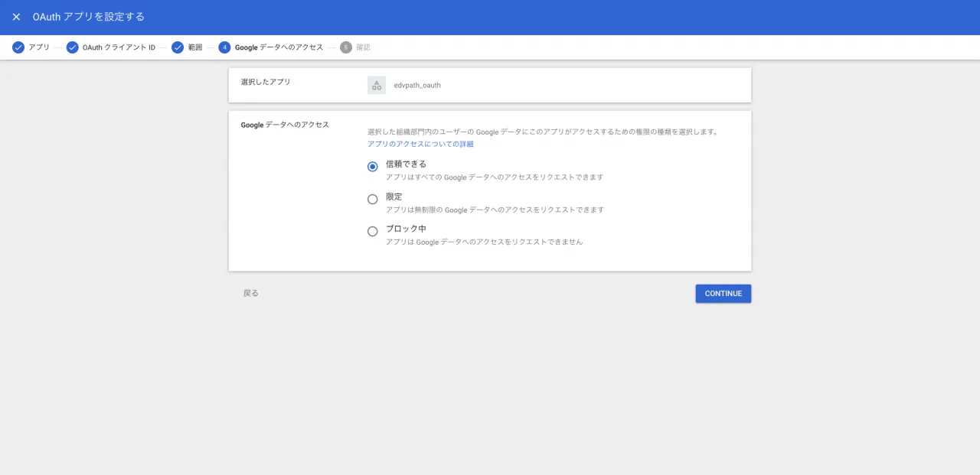
Task: Select the 信頼できる radio button
Action: point(373,167)
